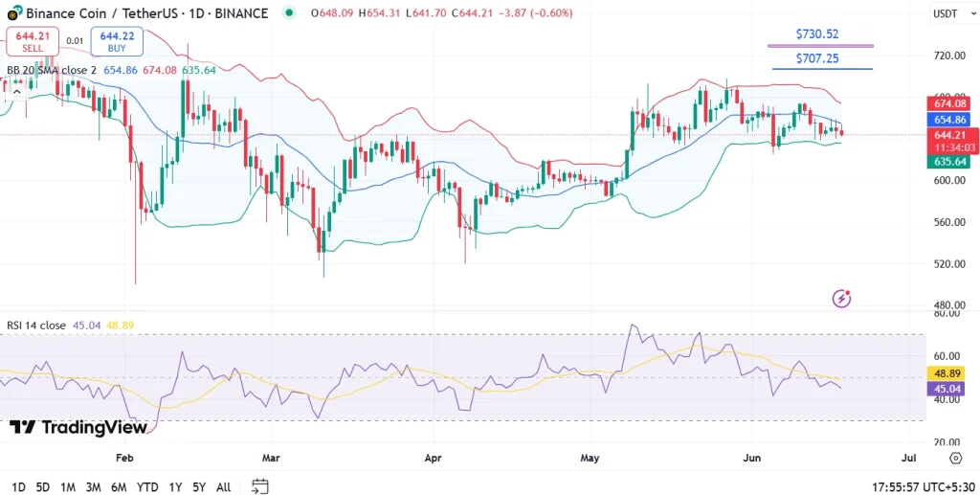Open the date range calendar icon
This screenshot has height=495, width=980.
(260, 486)
